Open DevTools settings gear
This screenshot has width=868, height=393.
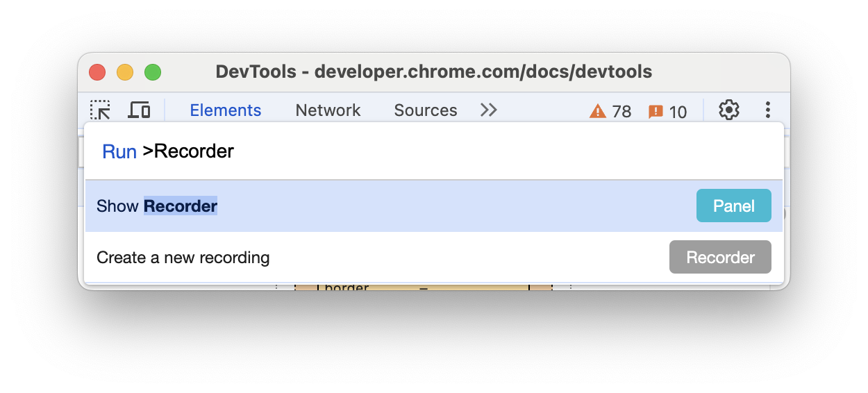728,110
